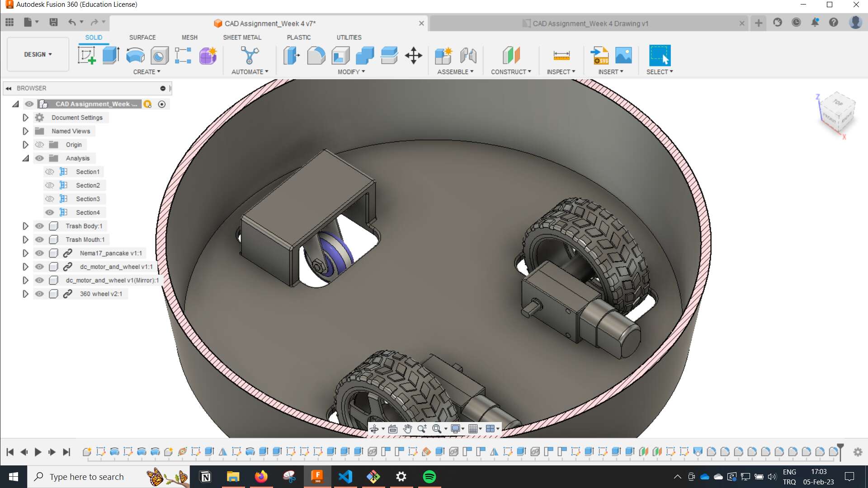Expand Named Views folder
Screen dimensions: 868x488
tap(25, 131)
